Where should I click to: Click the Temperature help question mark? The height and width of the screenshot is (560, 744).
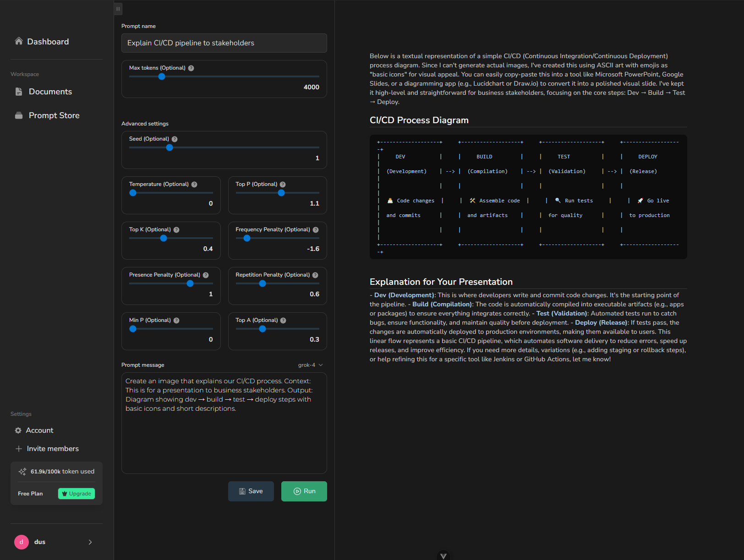pos(194,184)
